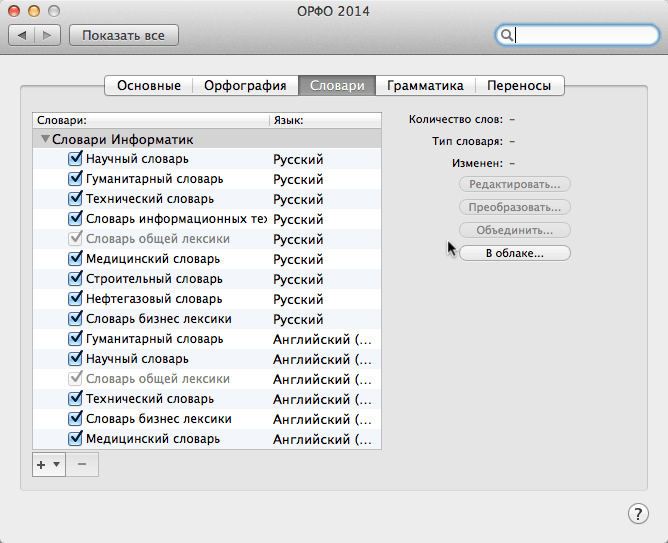This screenshot has width=668, height=543.
Task: Toggle English Словарь бизнес лексики checkbox
Action: pyautogui.click(x=75, y=419)
